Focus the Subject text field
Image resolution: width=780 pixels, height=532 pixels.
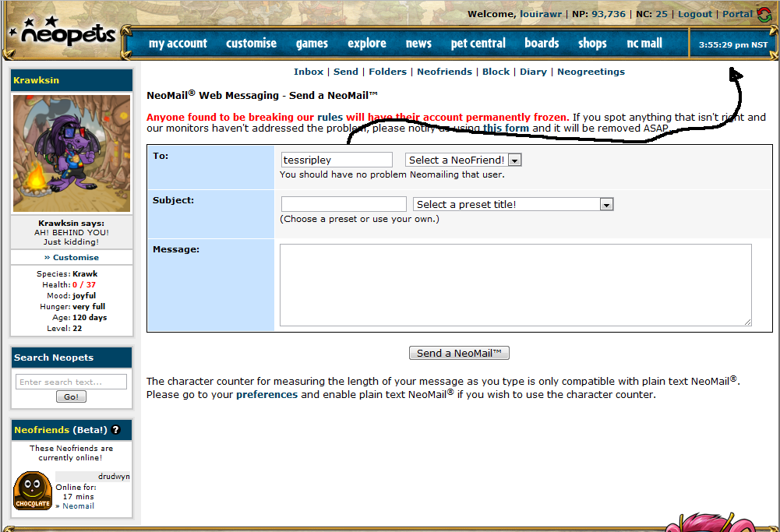[x=344, y=204]
